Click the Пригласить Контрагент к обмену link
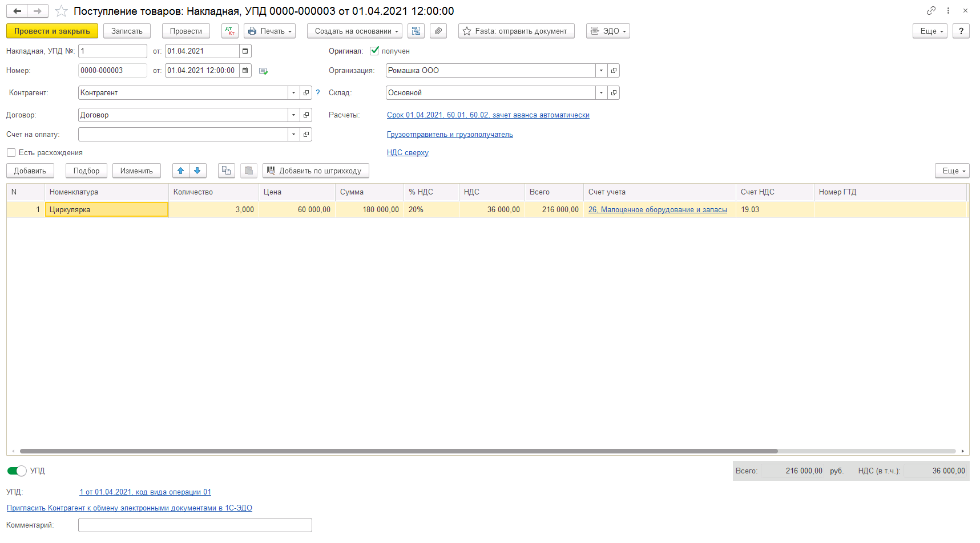Screen dimensions: 980x543 [130, 508]
